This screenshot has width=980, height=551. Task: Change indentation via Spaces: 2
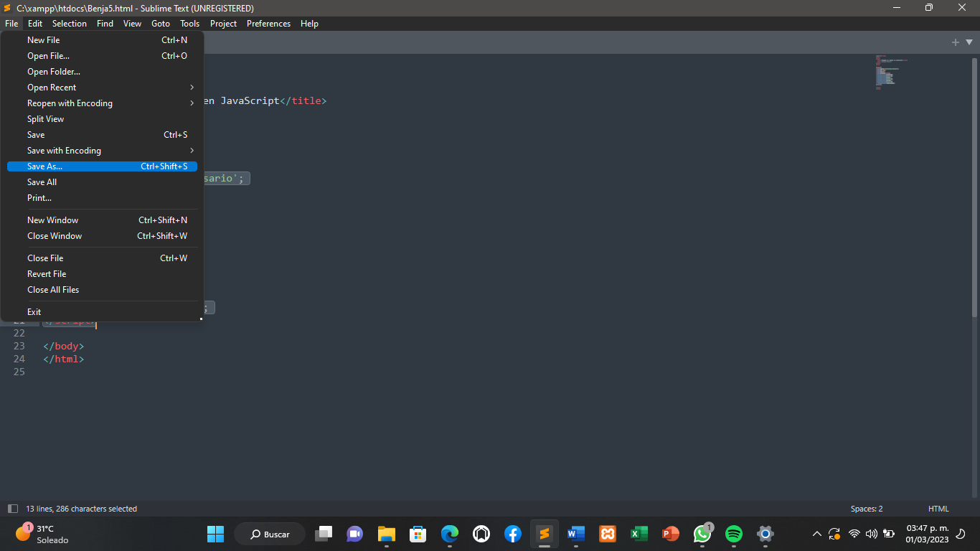pyautogui.click(x=867, y=509)
